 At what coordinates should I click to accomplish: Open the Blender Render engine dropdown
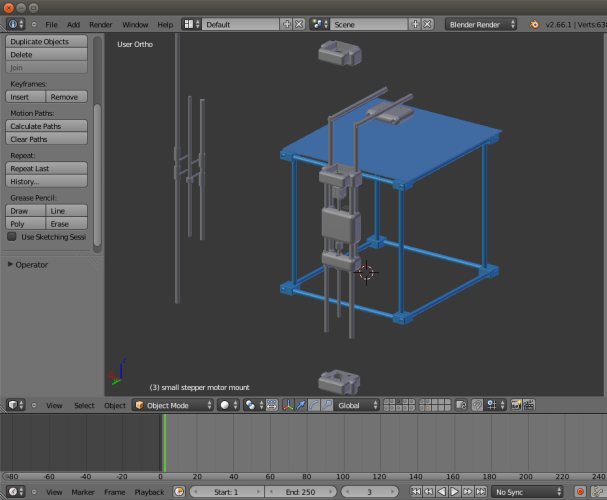pos(481,24)
